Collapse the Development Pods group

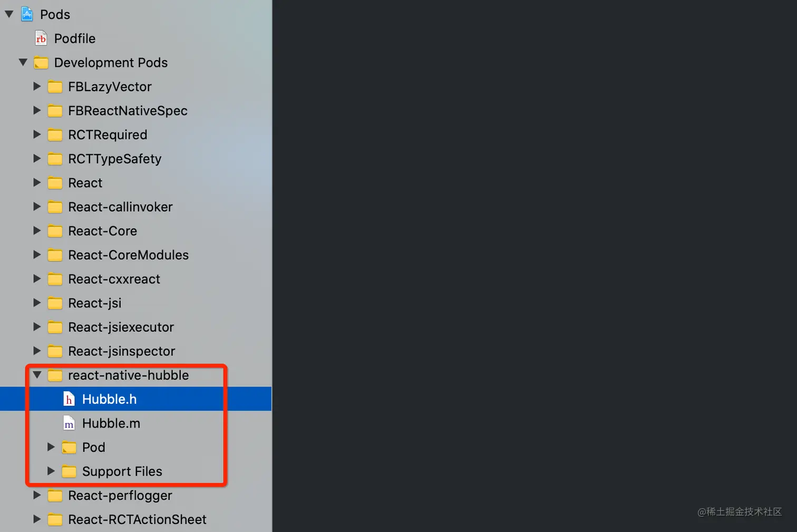[x=23, y=62]
